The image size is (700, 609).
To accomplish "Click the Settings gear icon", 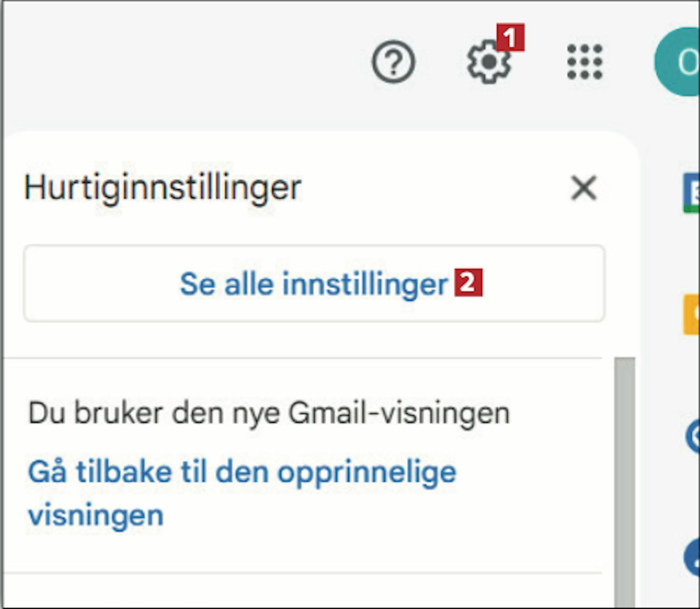I will [x=489, y=62].
